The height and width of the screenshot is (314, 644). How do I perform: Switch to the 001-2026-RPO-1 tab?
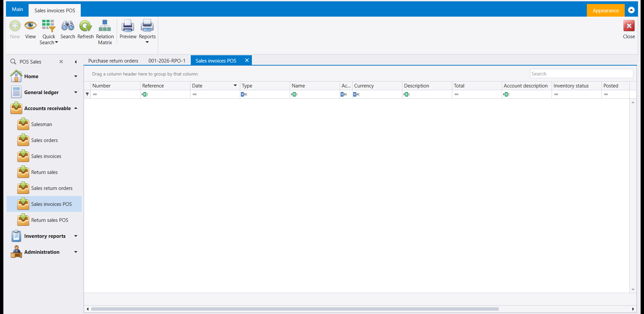167,61
